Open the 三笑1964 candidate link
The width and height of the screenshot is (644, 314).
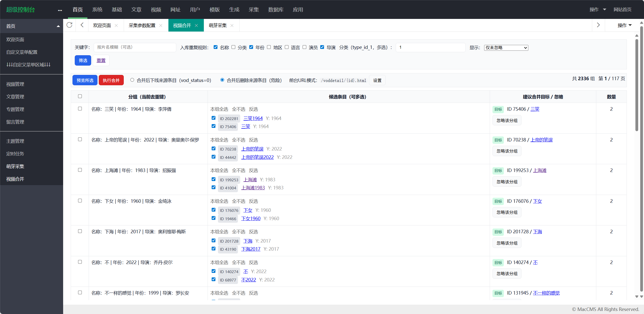point(253,118)
